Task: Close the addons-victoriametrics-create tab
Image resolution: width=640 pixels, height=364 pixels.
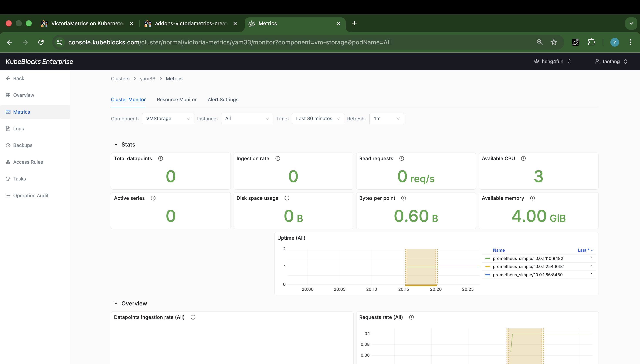Action: point(235,24)
